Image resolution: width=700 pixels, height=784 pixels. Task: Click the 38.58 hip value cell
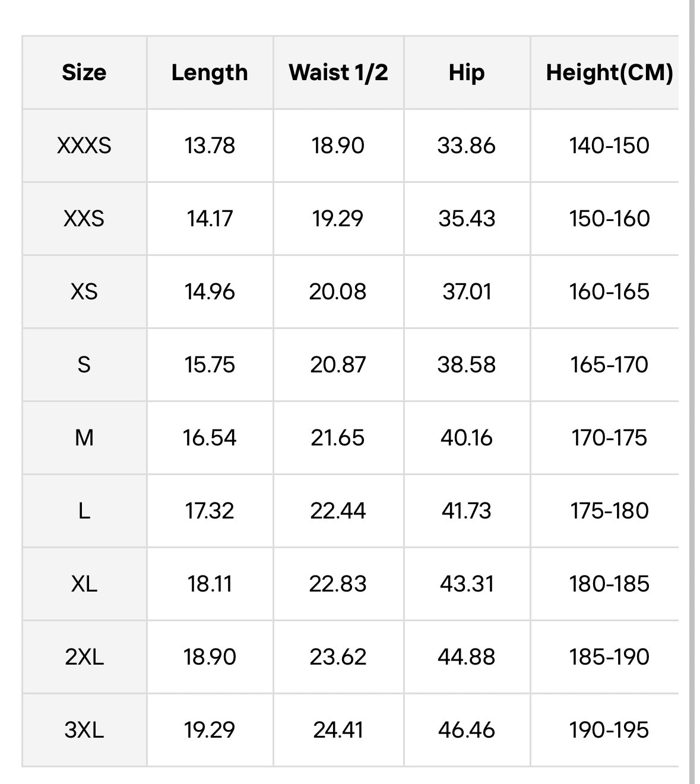point(467,365)
